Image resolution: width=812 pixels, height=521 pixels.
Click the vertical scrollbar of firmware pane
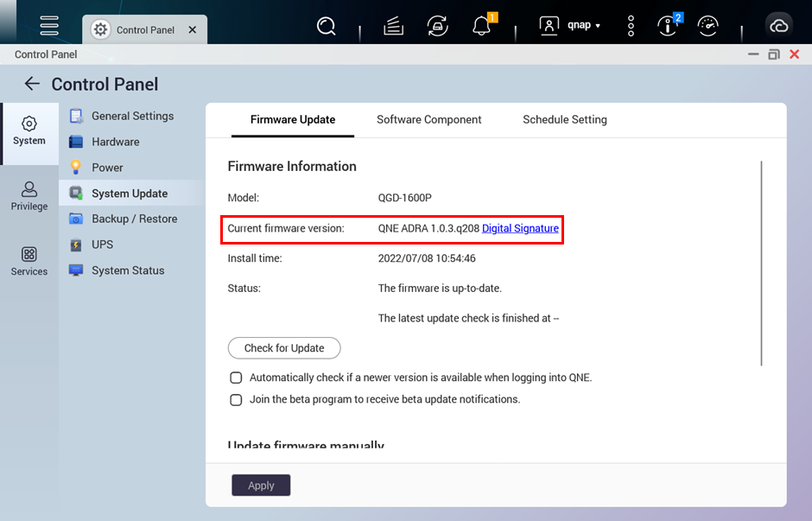[x=761, y=263]
